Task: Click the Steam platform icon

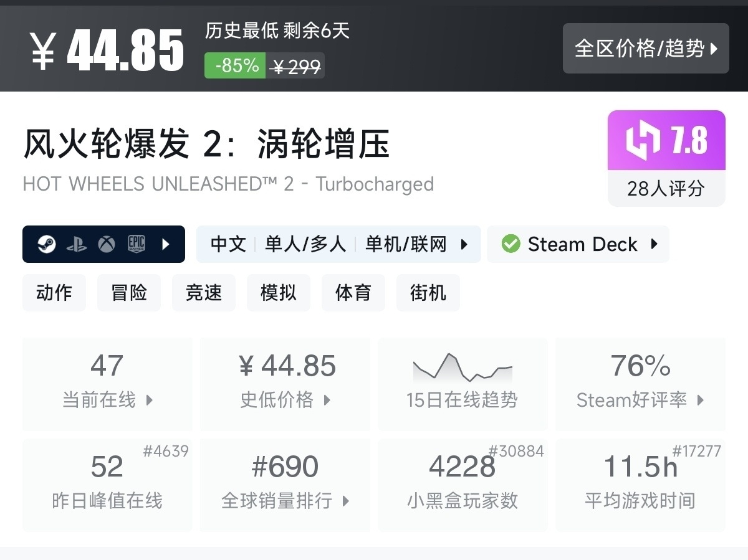Action: pyautogui.click(x=46, y=244)
